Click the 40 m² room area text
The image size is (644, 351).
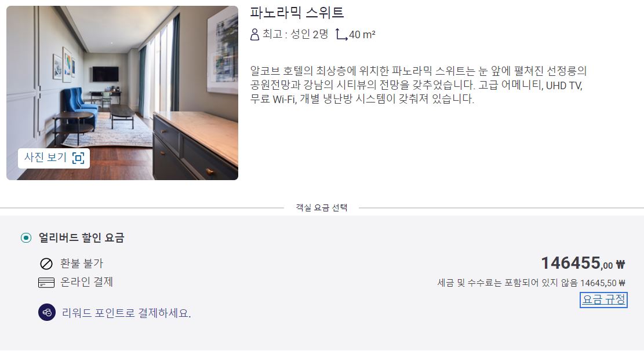coord(362,35)
